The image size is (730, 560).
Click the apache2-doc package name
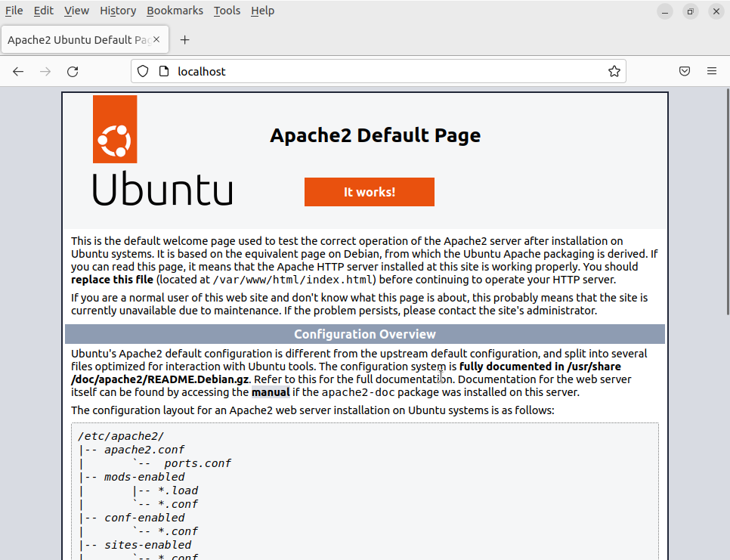tap(358, 392)
